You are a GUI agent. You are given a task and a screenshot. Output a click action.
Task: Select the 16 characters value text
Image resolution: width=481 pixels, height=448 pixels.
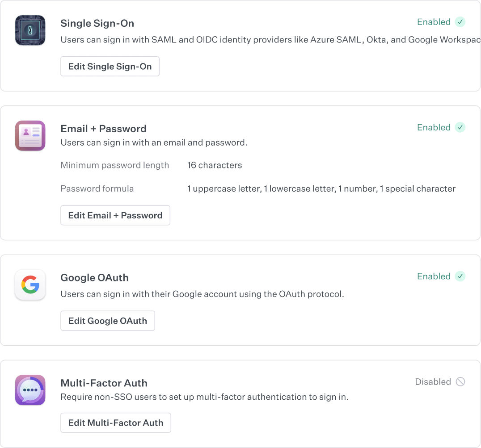pyautogui.click(x=215, y=165)
